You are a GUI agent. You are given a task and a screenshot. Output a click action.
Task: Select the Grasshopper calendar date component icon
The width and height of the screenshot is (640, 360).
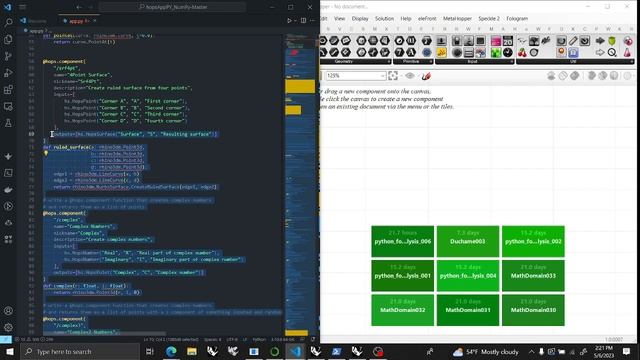[508, 40]
